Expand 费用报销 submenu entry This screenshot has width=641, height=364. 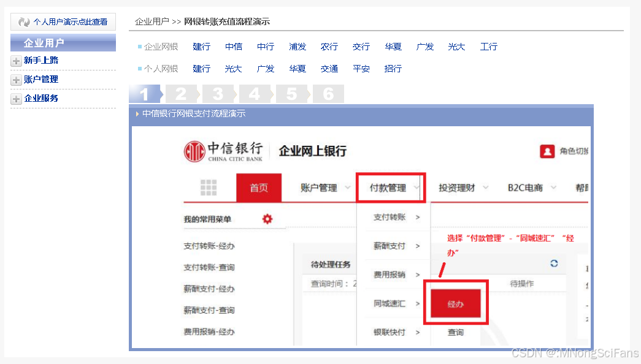pyautogui.click(x=396, y=275)
